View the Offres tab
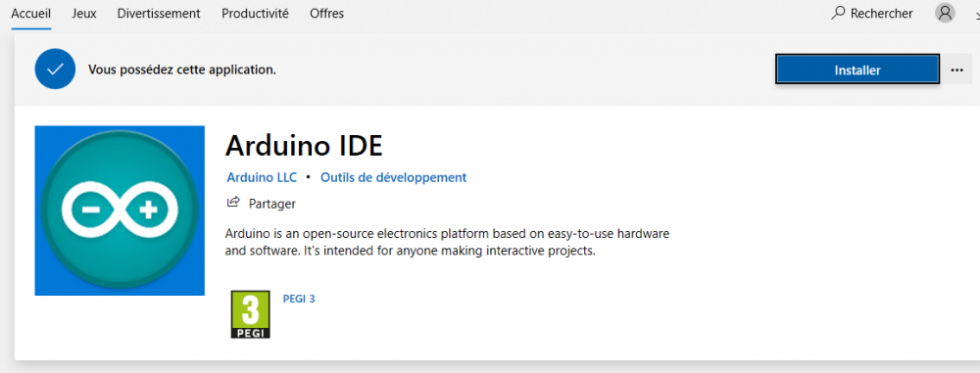Screen dimensions: 980x373 coord(327,13)
